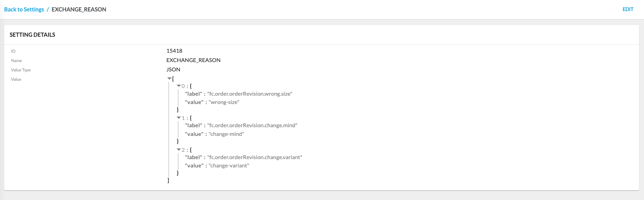644x200 pixels.
Task: Select the fc.order.orderRevision.change.variant label string
Action: click(x=255, y=157)
